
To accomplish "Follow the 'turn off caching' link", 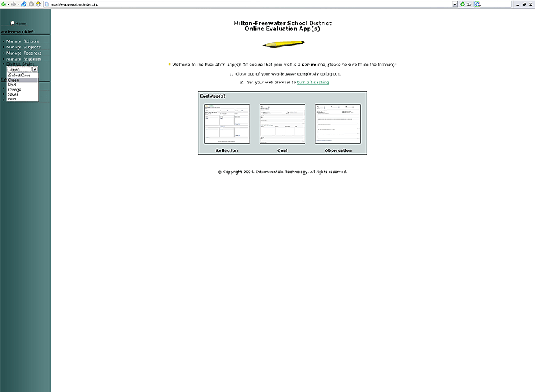I will click(x=313, y=82).
